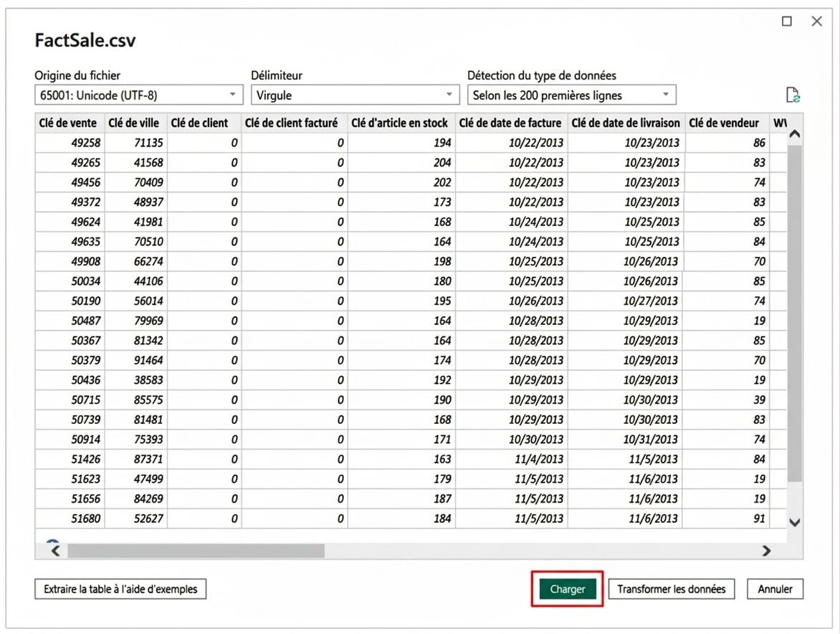
Task: Click the horizontal scrollbar left arrow
Action: pyautogui.click(x=55, y=550)
